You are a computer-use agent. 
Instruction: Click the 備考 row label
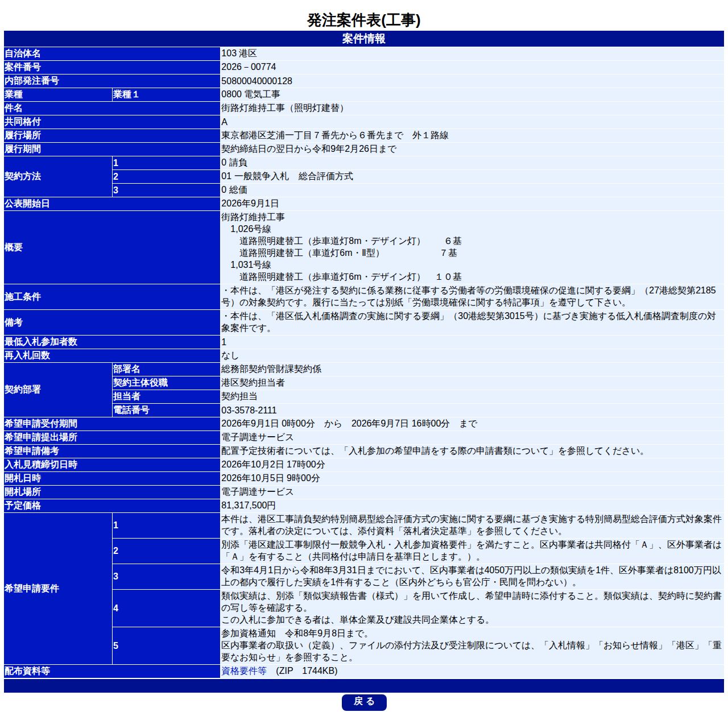pos(14,322)
